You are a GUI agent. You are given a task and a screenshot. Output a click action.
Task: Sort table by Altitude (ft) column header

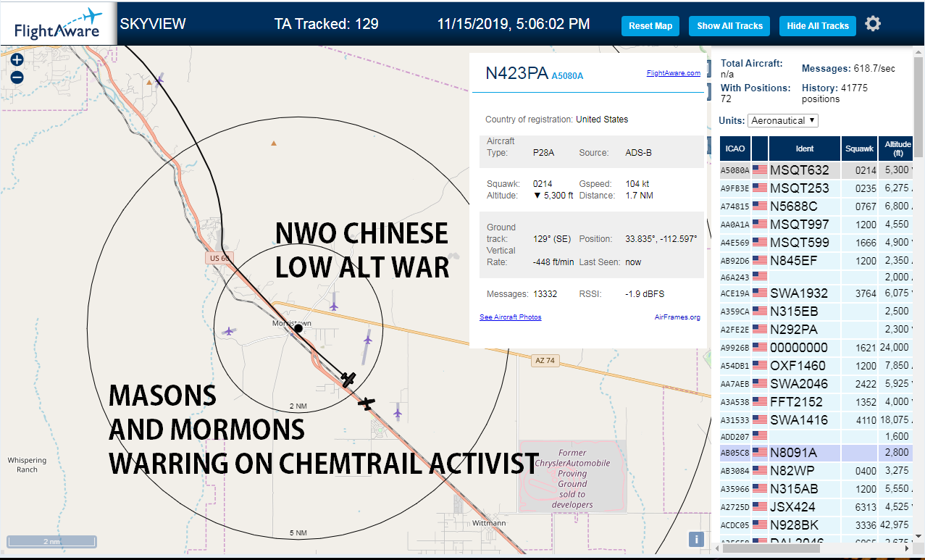(897, 149)
